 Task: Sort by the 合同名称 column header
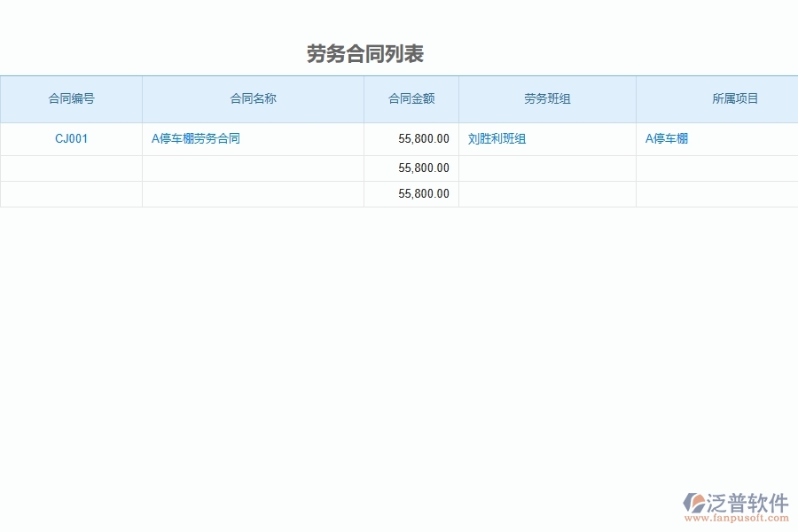pos(253,98)
